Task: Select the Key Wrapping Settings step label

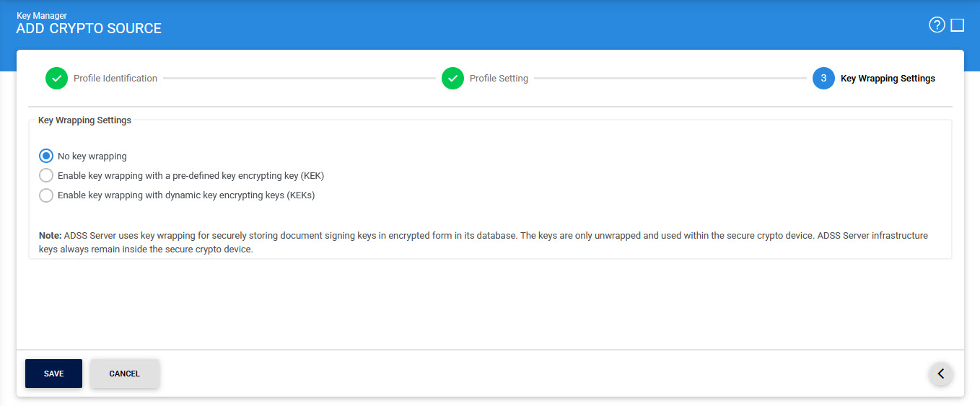Action: click(x=888, y=79)
